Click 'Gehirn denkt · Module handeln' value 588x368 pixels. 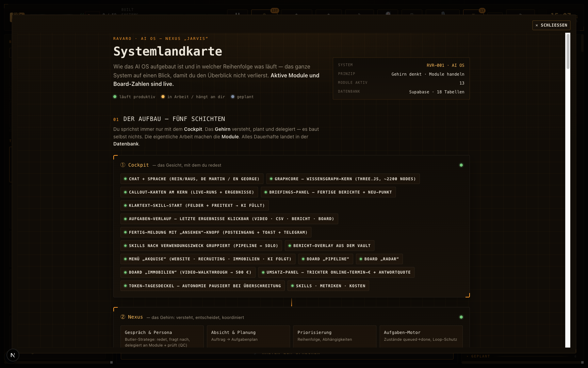pos(428,74)
